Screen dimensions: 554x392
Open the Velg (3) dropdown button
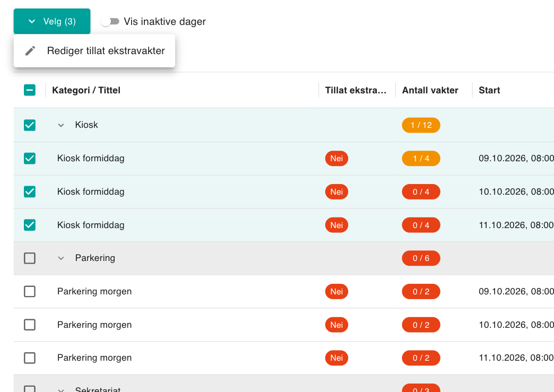point(52,21)
